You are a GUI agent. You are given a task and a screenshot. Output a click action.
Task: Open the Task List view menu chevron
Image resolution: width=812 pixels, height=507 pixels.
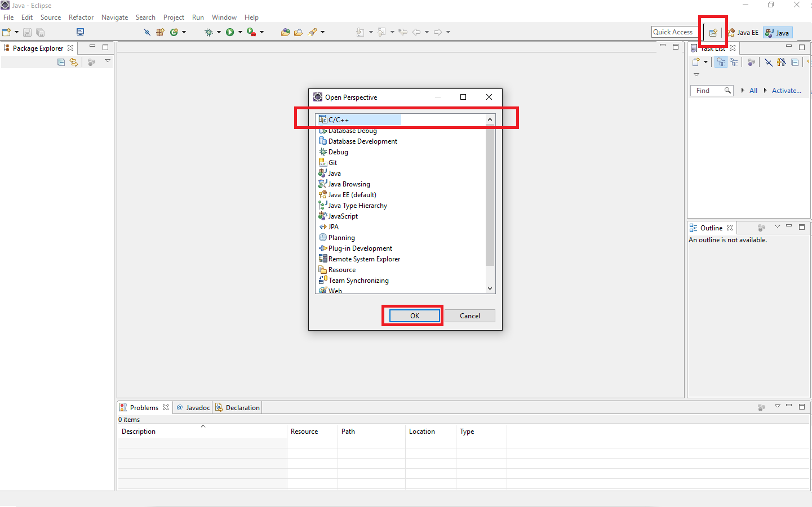696,74
